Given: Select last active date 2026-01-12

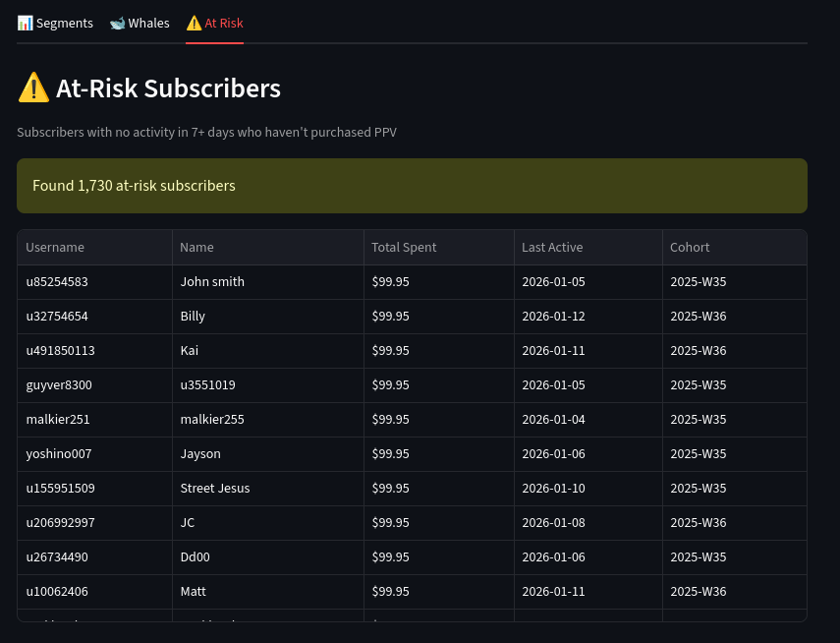Looking at the screenshot, I should point(553,317).
